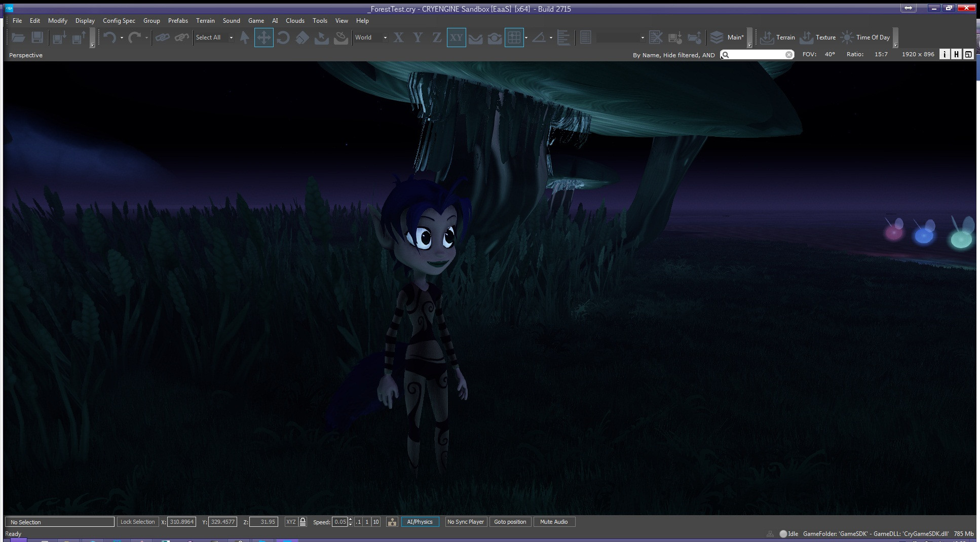This screenshot has width=980, height=542.
Task: Click the Save level floppy icon
Action: [37, 37]
